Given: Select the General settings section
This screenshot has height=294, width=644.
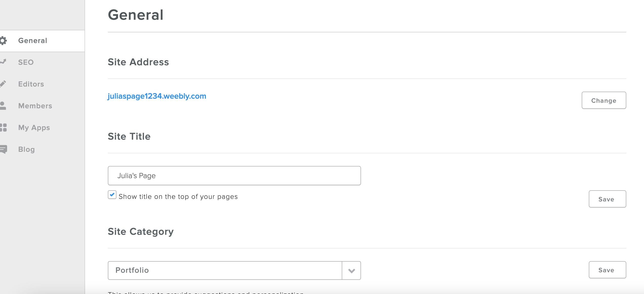Looking at the screenshot, I should point(33,40).
